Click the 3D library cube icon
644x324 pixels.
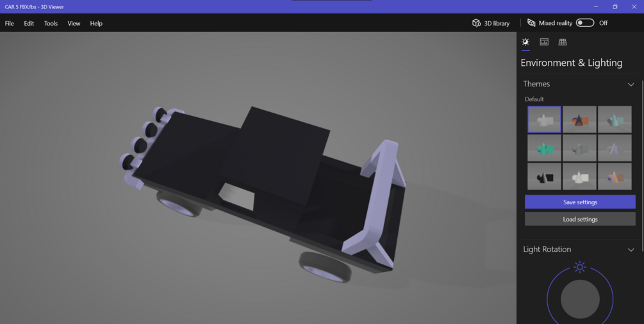coord(476,23)
